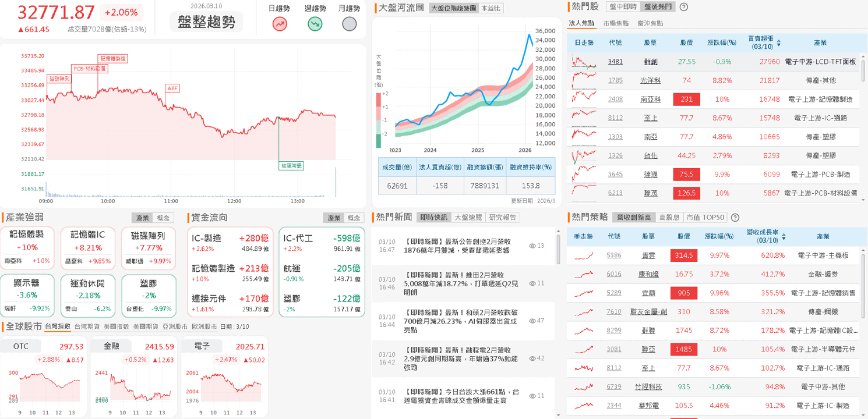868x419 pixels.
Task: Open the daily sparkline for 群創
Action: 584,62
